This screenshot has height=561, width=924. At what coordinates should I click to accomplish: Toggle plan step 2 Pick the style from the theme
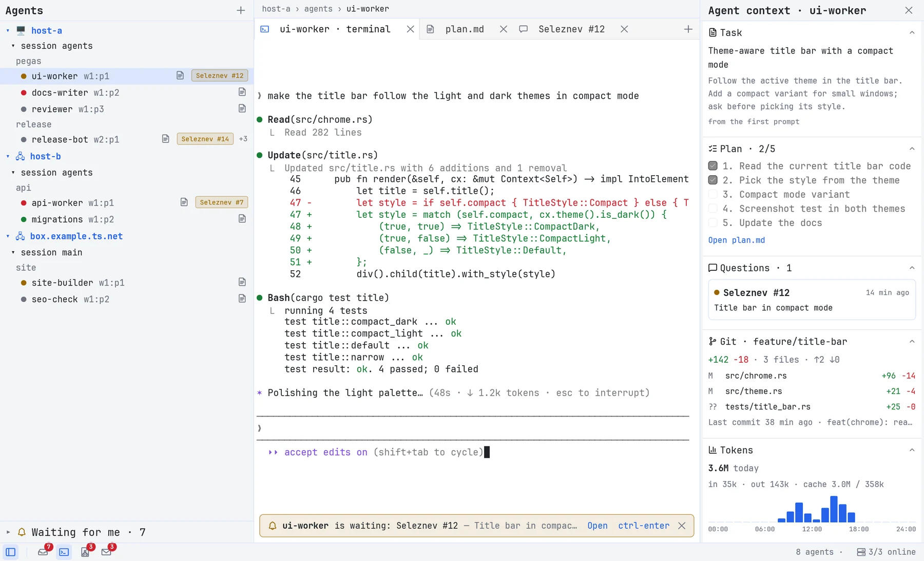click(x=713, y=180)
